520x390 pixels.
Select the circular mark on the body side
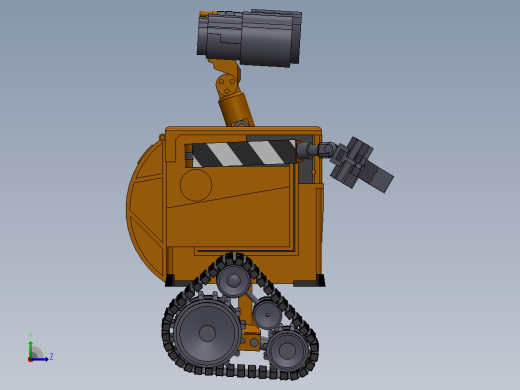pyautogui.click(x=196, y=185)
